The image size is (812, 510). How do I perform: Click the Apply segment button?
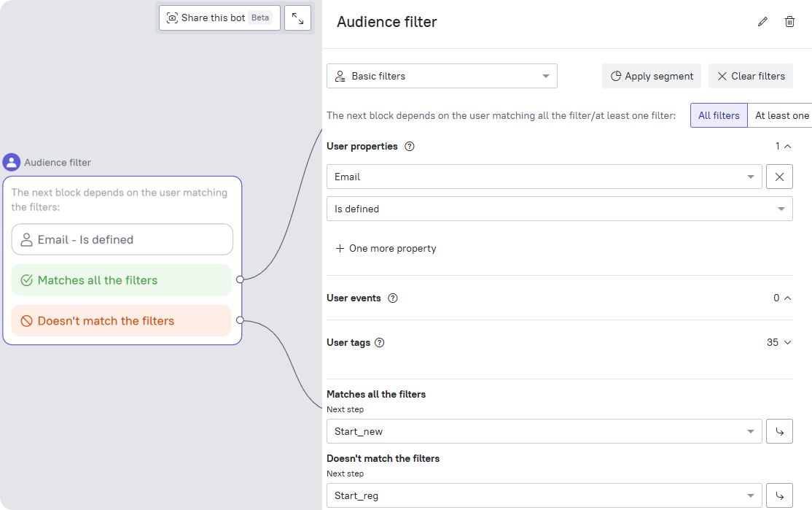pyautogui.click(x=652, y=76)
